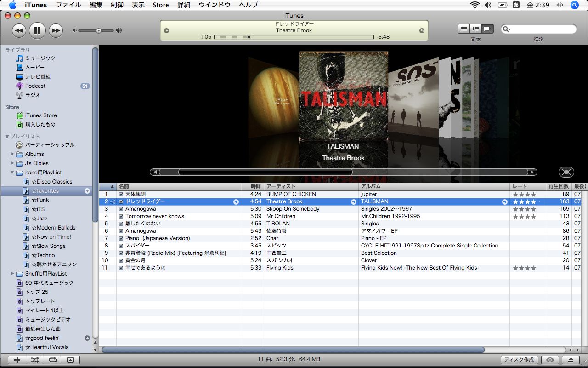The image size is (588, 368).
Task: Toggle shuffle mode at bottom
Action: (35, 360)
